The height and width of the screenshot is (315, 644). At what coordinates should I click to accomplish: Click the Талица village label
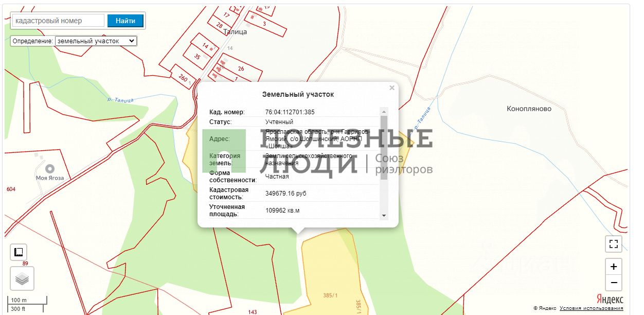(x=235, y=32)
